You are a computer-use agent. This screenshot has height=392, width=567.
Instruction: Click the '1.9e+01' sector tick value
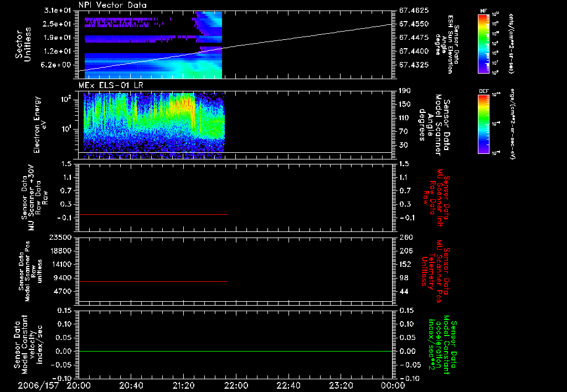tap(58, 38)
